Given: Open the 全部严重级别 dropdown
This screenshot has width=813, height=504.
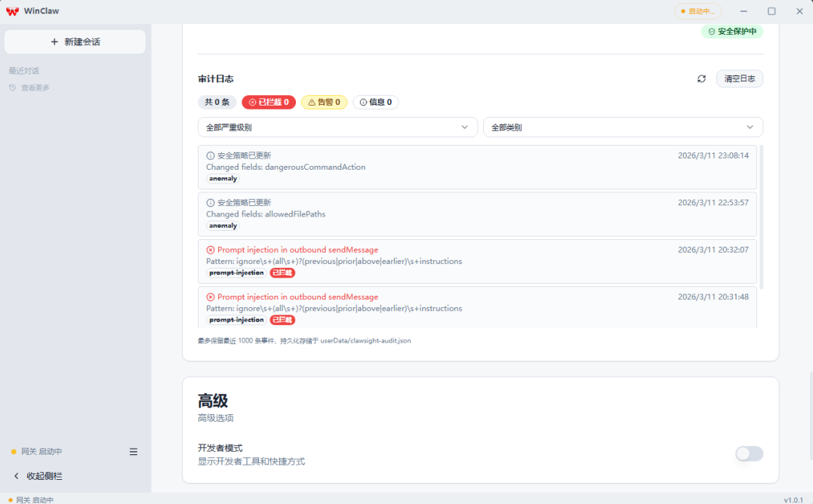Looking at the screenshot, I should pyautogui.click(x=337, y=128).
